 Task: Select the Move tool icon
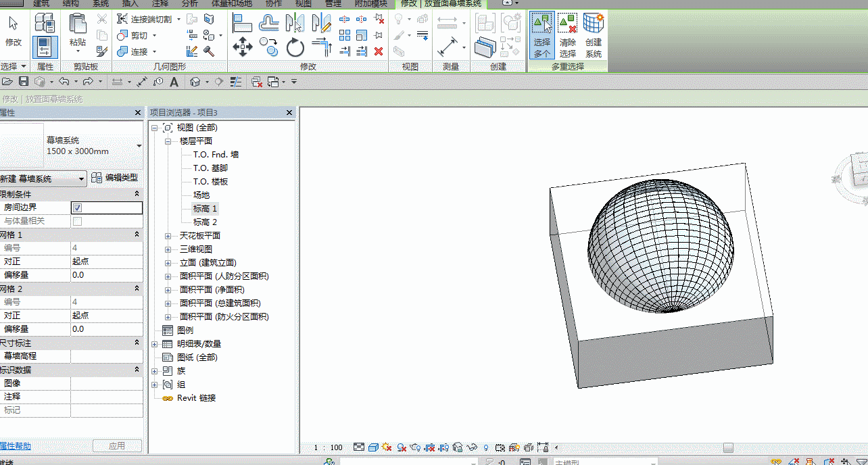pos(242,47)
